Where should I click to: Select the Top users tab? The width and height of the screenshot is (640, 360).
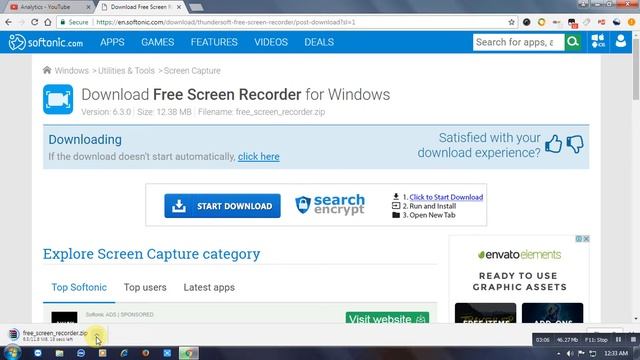145,287
